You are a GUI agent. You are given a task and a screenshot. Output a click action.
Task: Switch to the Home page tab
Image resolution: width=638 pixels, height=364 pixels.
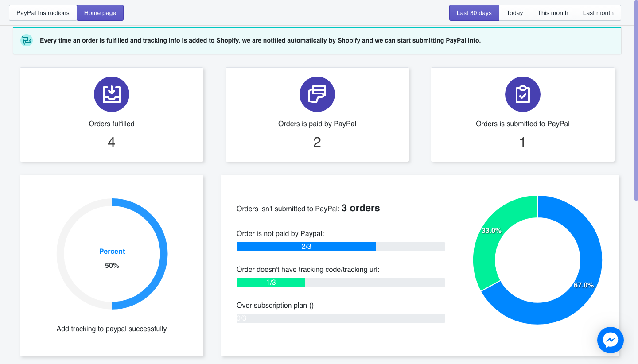click(x=100, y=13)
